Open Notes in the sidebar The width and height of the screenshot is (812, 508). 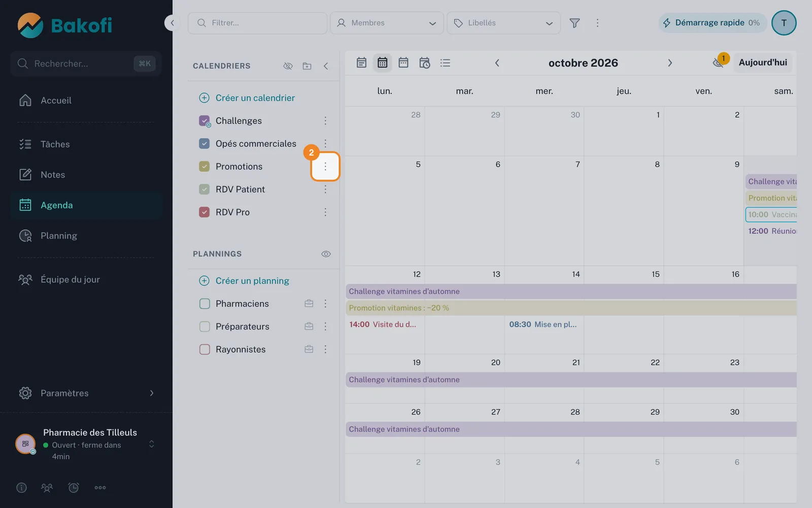click(x=86, y=175)
